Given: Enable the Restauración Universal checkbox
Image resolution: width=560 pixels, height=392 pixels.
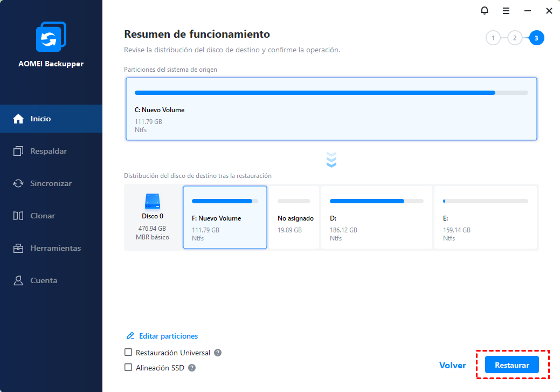Looking at the screenshot, I should (128, 353).
